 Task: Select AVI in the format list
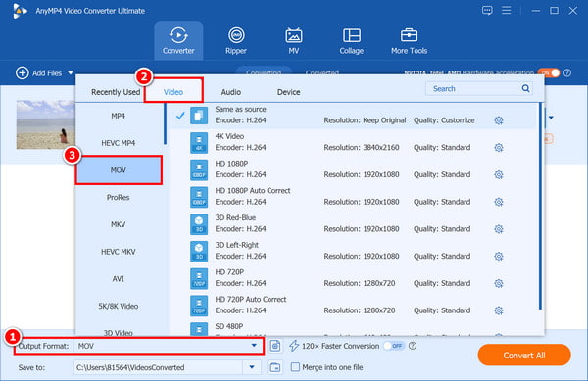119,279
